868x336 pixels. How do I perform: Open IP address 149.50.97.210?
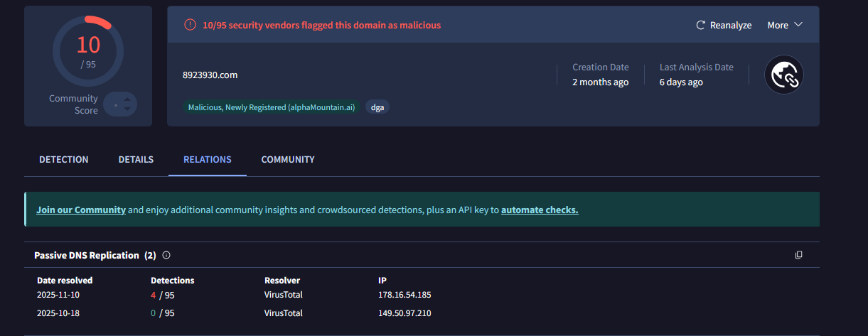[x=404, y=313]
